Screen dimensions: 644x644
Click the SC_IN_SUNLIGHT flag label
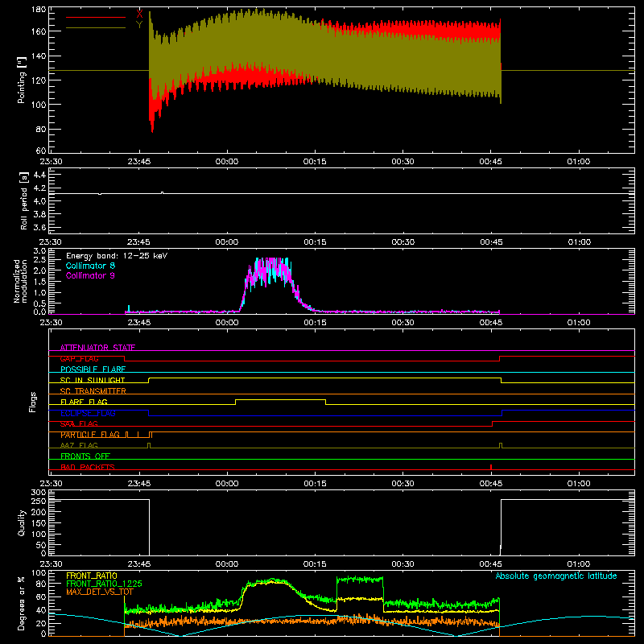pyautogui.click(x=93, y=380)
